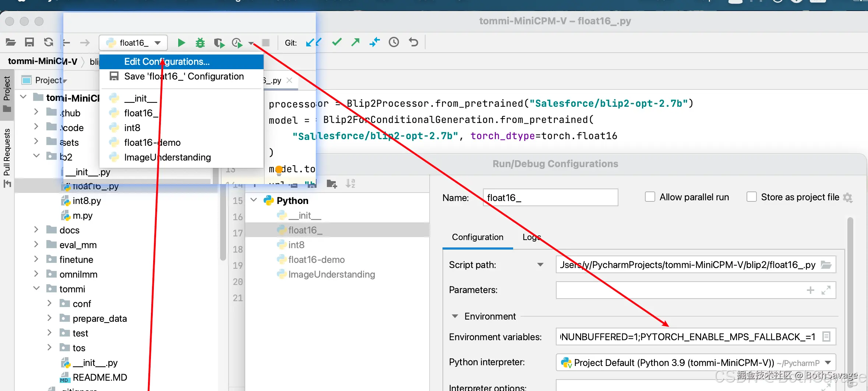Collapse the Python configurations node
Image resolution: width=868 pixels, height=391 pixels.
[x=254, y=200]
